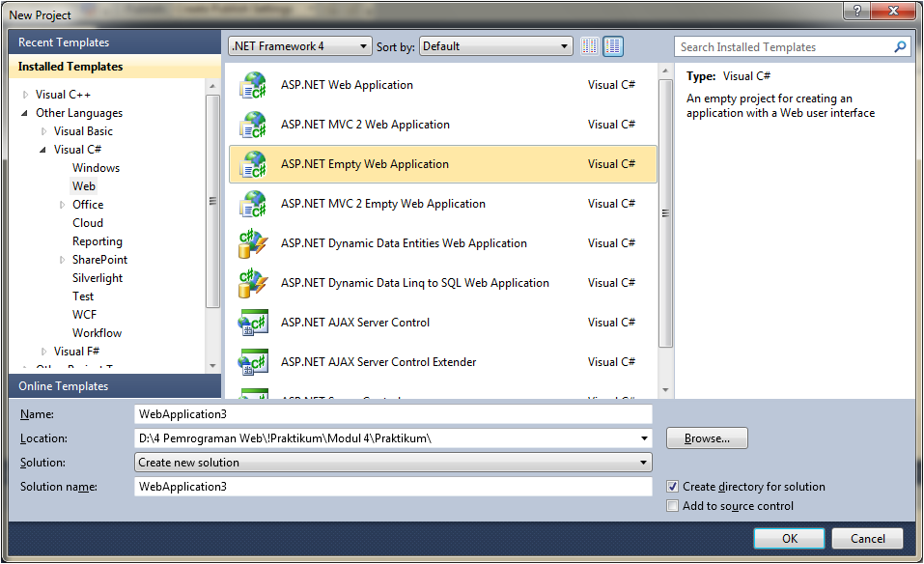The height and width of the screenshot is (564, 924).
Task: Select the Windows category under Visual C#
Action: 96,168
